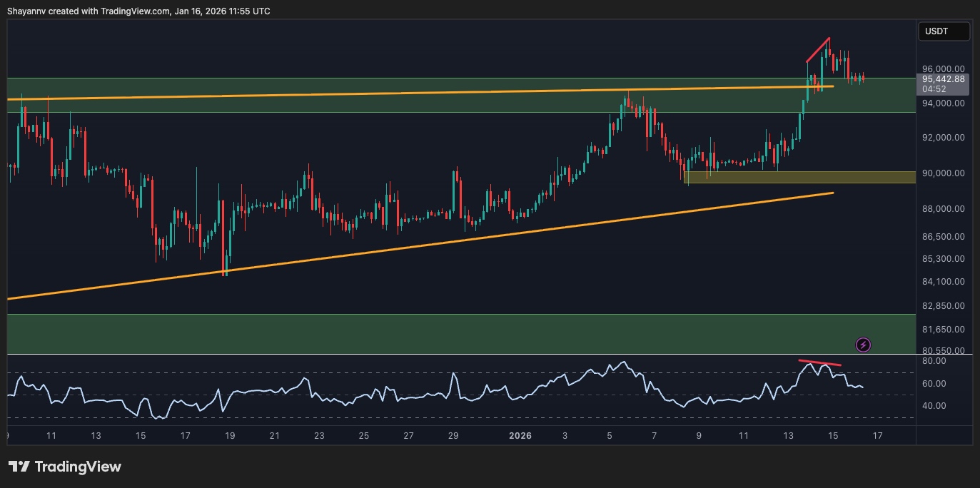Click the 80.00 level on RSI scale

pyautogui.click(x=934, y=361)
